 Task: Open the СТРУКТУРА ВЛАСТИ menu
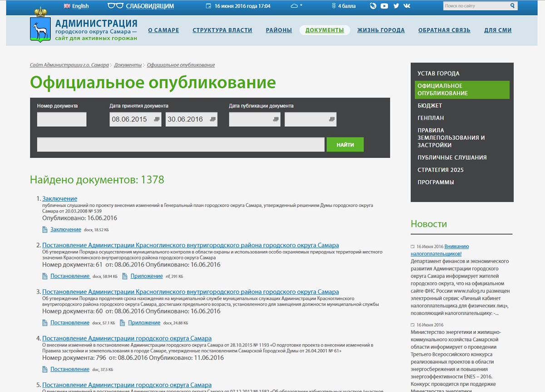pyautogui.click(x=222, y=30)
